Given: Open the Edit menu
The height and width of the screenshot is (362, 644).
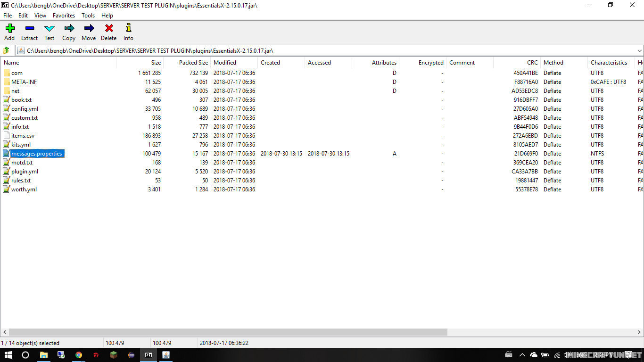Looking at the screenshot, I should coord(23,16).
